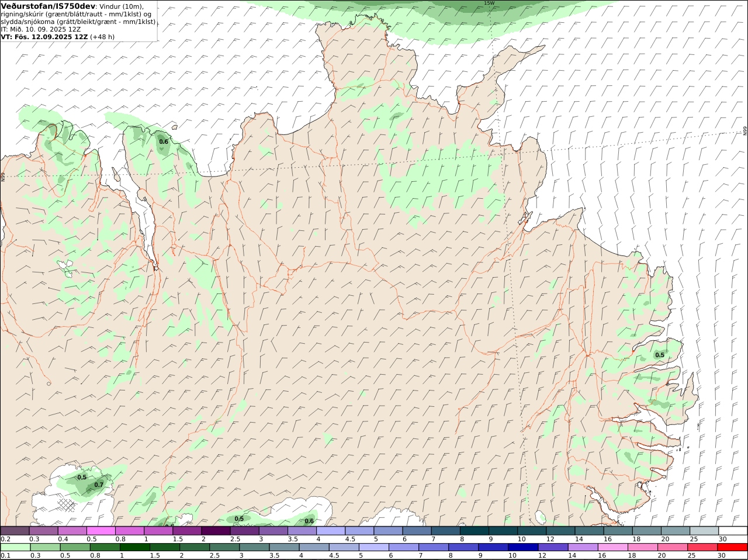The width and height of the screenshot is (748, 560).
Task: Click the 0.6 value at the bottom edge glacier
Action: coord(309,521)
